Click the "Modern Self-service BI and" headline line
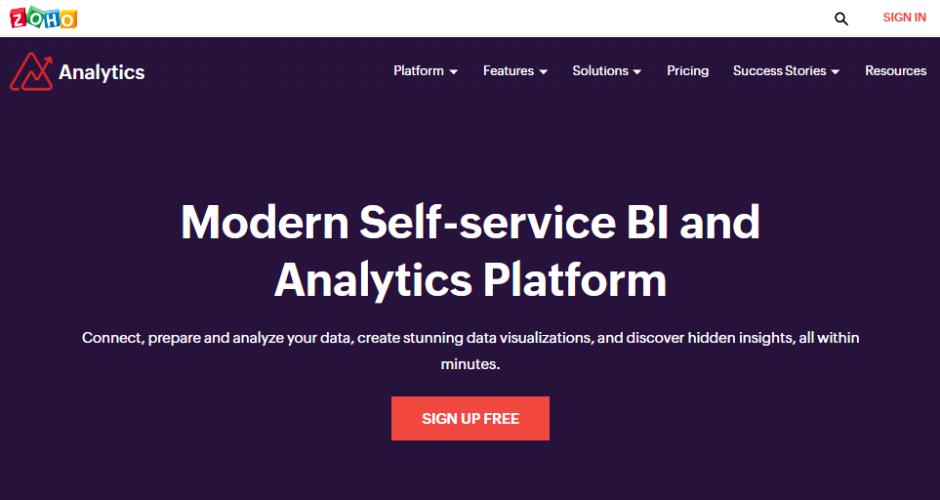Viewport: 940px width, 500px height. [x=470, y=222]
